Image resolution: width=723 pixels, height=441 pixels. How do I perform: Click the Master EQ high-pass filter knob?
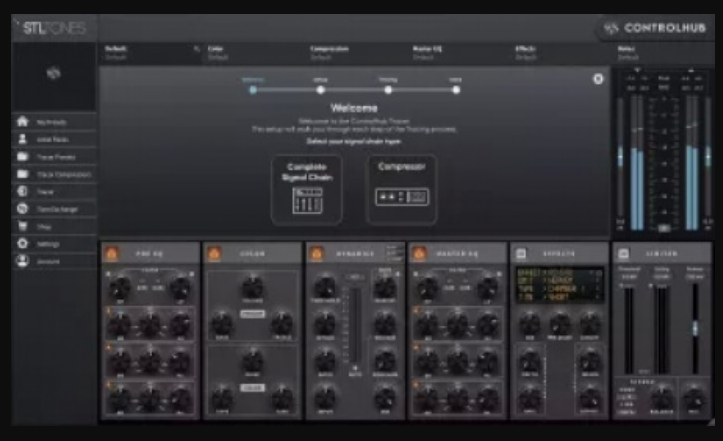click(427, 288)
